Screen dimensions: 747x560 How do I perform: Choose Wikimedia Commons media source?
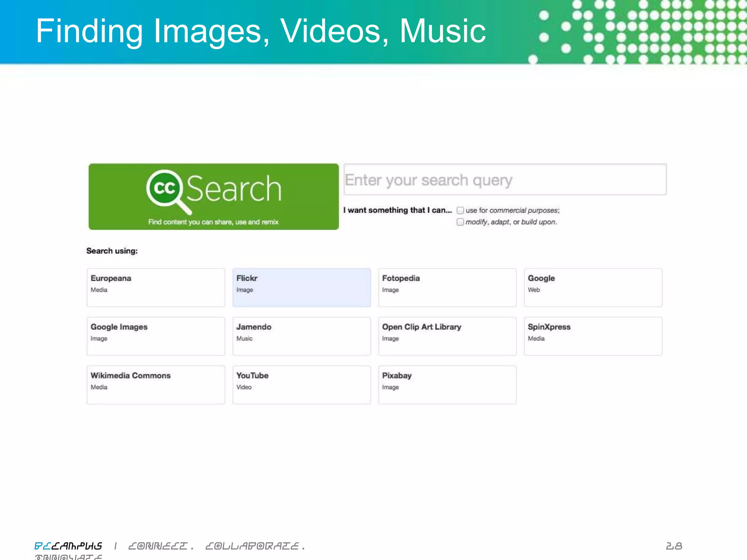pyautogui.click(x=156, y=385)
